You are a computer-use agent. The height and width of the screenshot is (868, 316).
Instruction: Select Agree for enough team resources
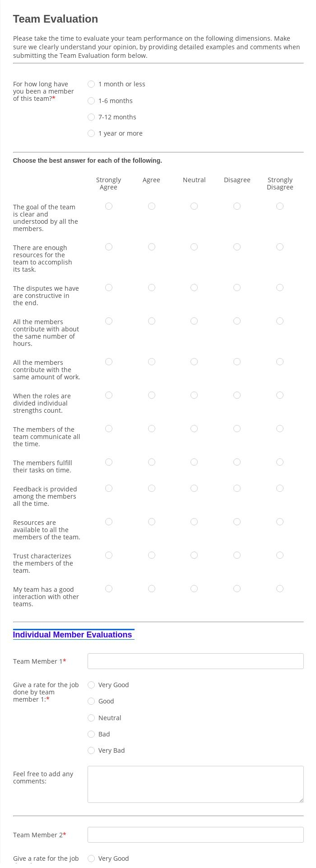(151, 247)
